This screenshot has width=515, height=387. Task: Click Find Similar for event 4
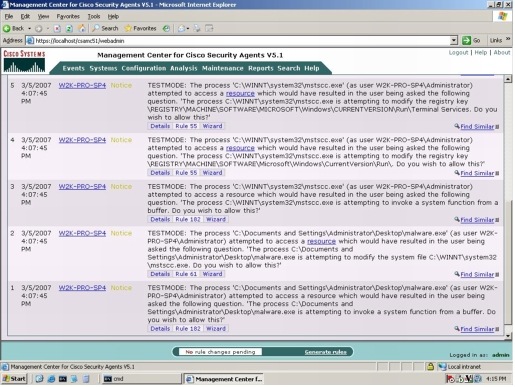coord(477,173)
